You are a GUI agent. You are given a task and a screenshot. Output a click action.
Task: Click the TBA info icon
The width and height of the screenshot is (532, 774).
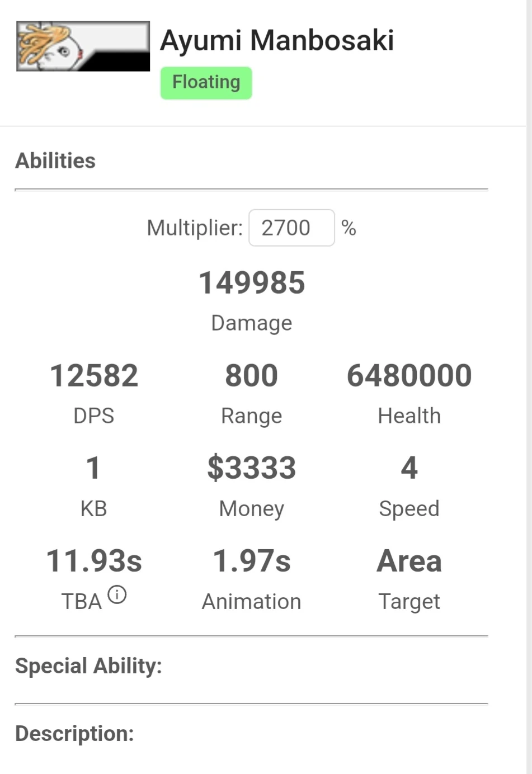(117, 594)
